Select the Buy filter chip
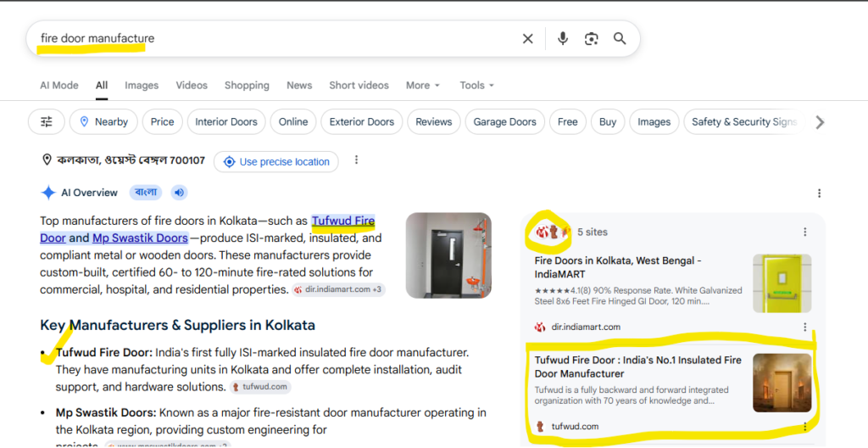Viewport: 868px width, 448px height. click(x=608, y=122)
